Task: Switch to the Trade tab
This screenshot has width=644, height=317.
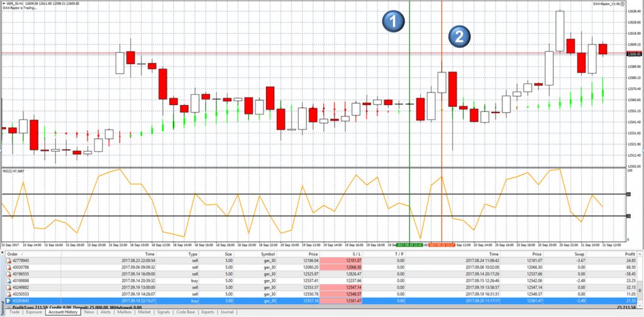Action: point(14,312)
